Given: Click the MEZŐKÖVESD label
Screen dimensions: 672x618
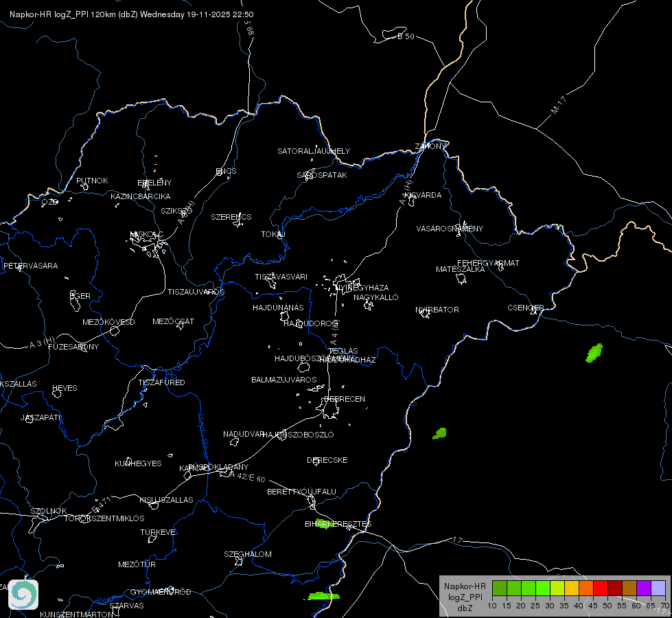Looking at the screenshot, I should (108, 322).
